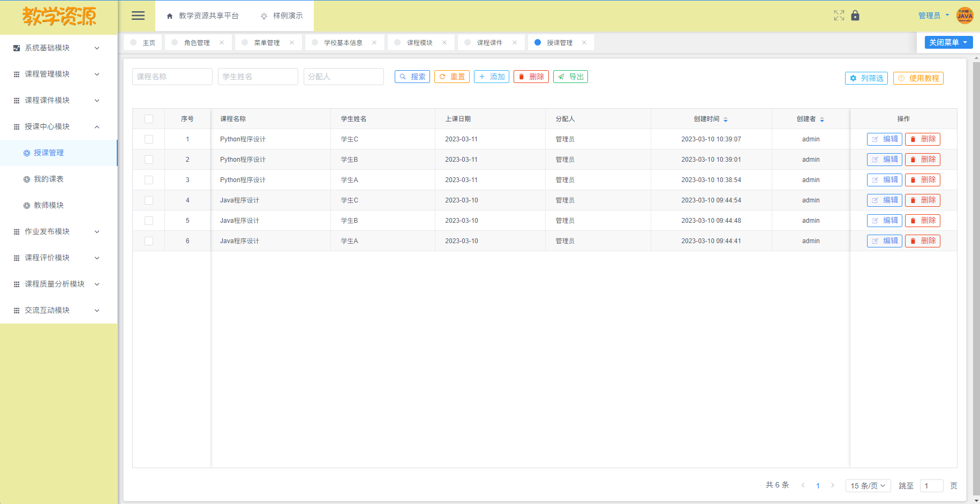Focus the 分配人 search field

344,77
